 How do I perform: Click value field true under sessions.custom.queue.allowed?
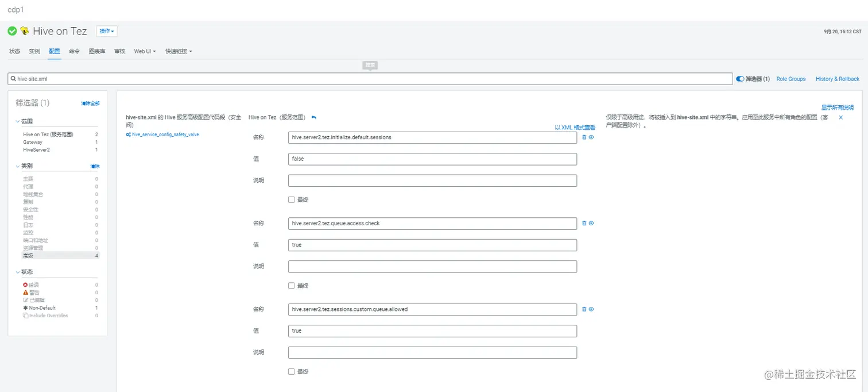click(x=432, y=331)
